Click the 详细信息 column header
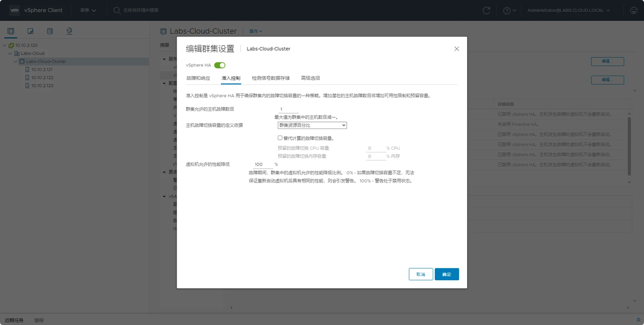This screenshot has width=644, height=325. 505,104
